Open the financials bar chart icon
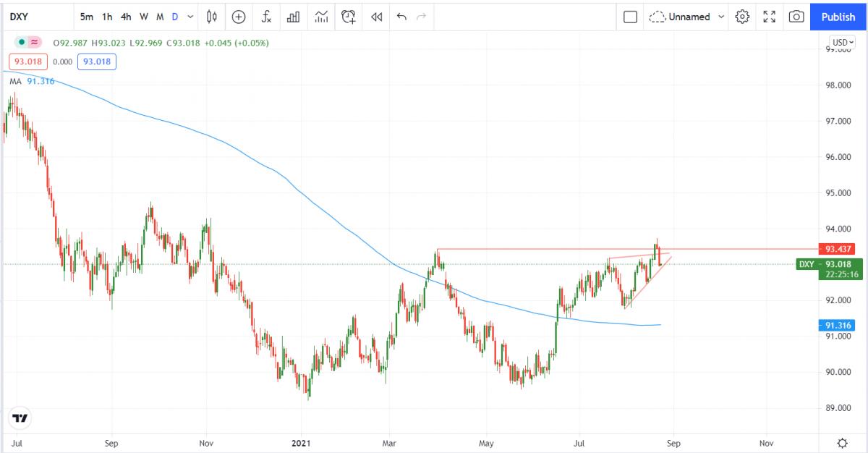Viewport: 868px width, 453px height. coord(294,17)
